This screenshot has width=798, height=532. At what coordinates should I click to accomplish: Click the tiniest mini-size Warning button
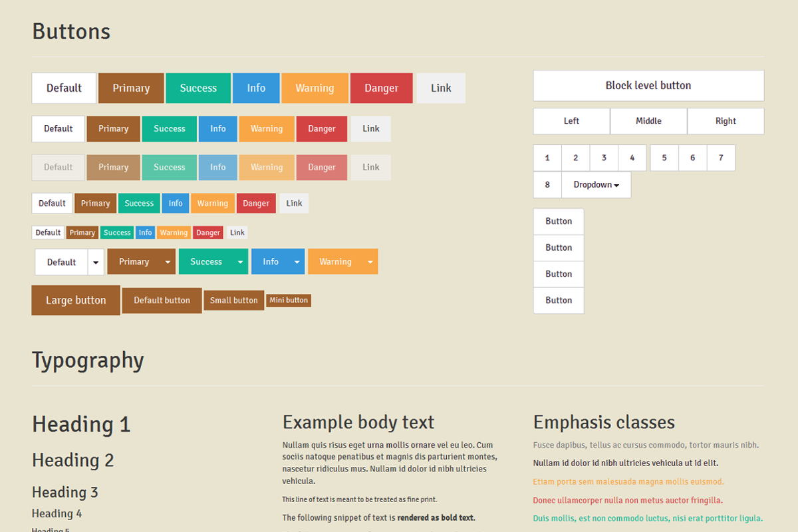174,233
